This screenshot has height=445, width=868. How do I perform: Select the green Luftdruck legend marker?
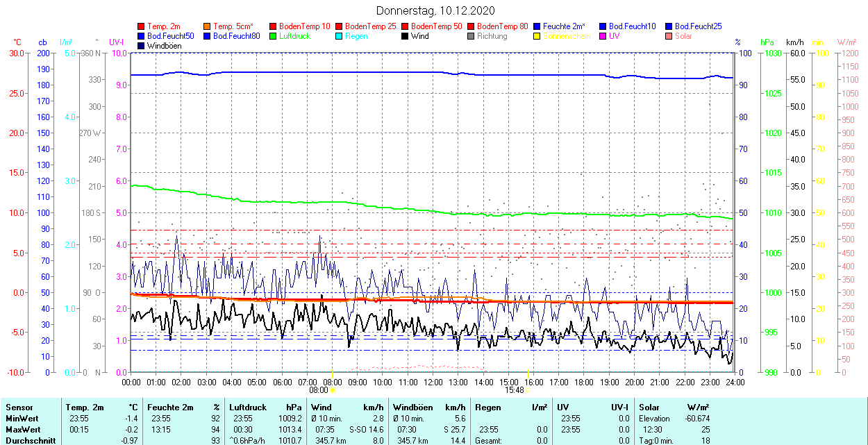(273, 36)
